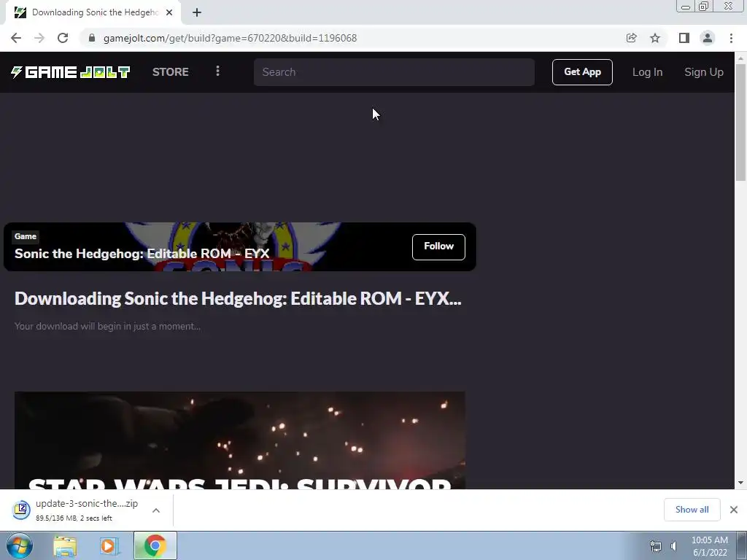
Task: Click the Downloading Sonic the Hedgehog heading
Action: point(238,298)
